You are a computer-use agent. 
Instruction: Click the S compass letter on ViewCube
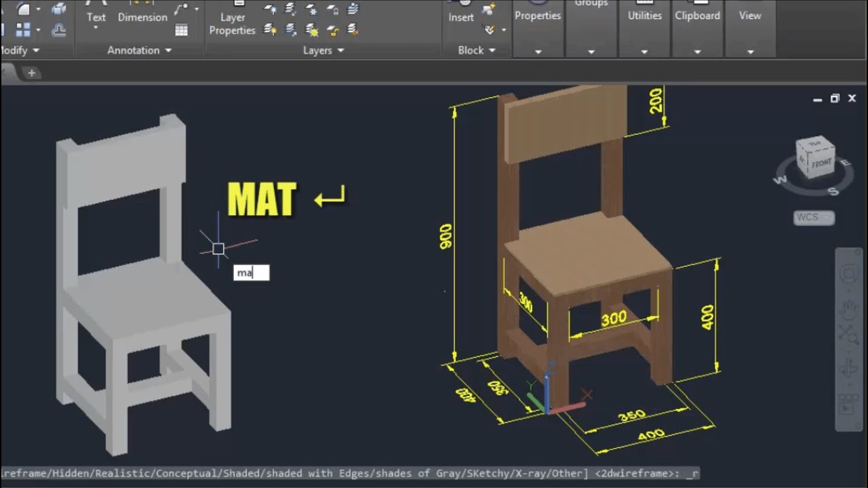coord(833,192)
